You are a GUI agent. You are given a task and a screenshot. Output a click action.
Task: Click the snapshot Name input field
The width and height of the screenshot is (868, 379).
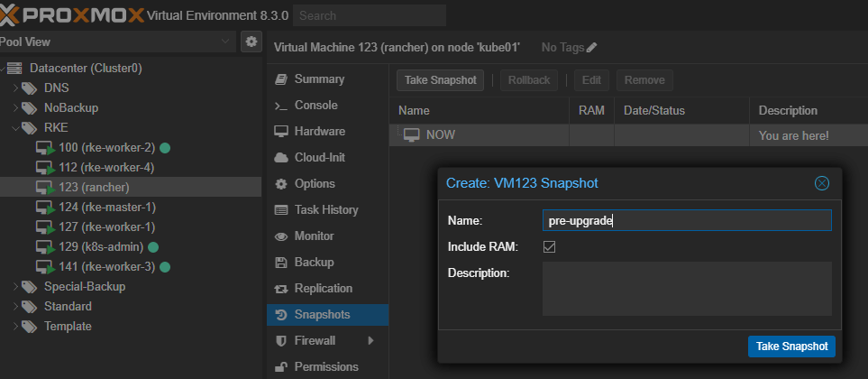pyautogui.click(x=686, y=220)
